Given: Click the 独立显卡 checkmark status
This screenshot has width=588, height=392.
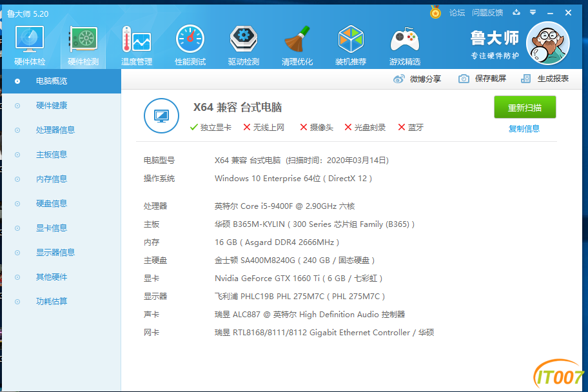Looking at the screenshot, I should (211, 128).
